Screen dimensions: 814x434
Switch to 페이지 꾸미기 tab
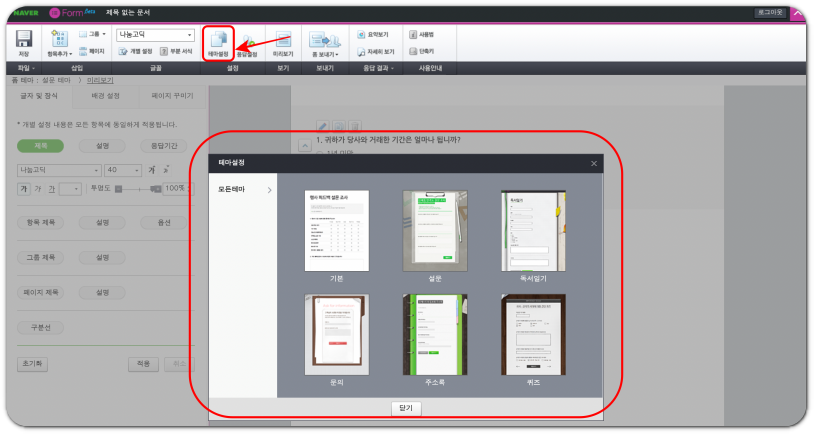click(172, 96)
